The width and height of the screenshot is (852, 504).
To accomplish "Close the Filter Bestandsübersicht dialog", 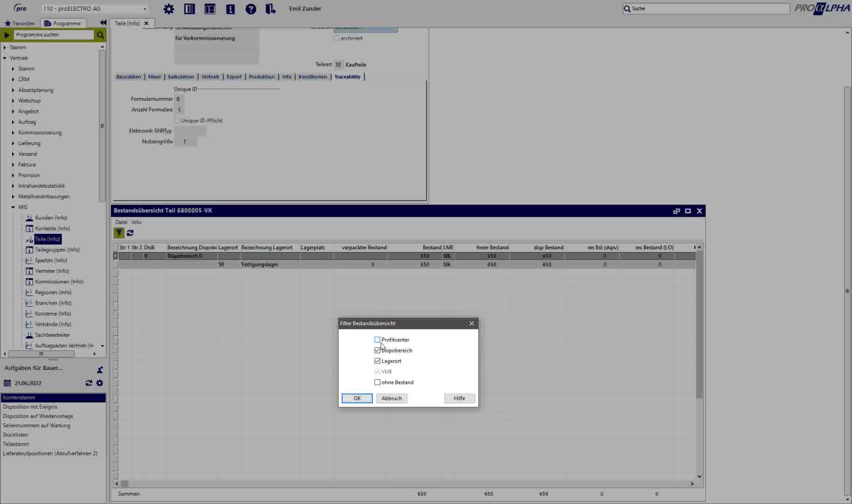I will (x=471, y=323).
